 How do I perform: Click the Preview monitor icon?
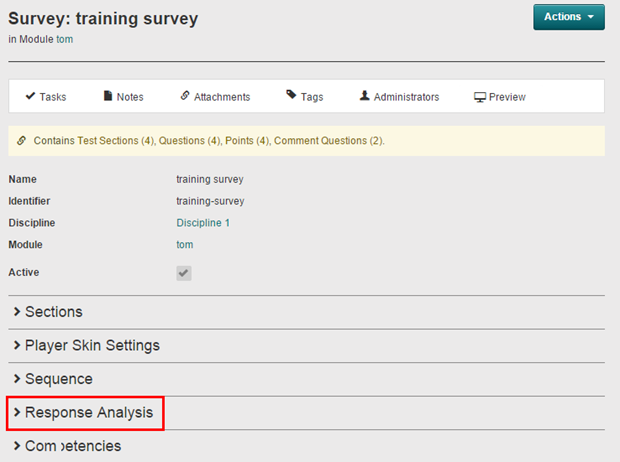480,97
